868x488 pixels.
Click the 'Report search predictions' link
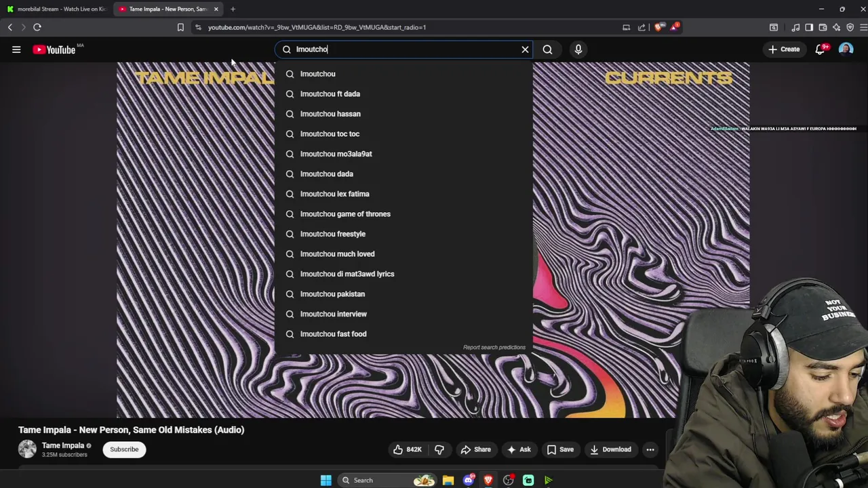[494, 348]
